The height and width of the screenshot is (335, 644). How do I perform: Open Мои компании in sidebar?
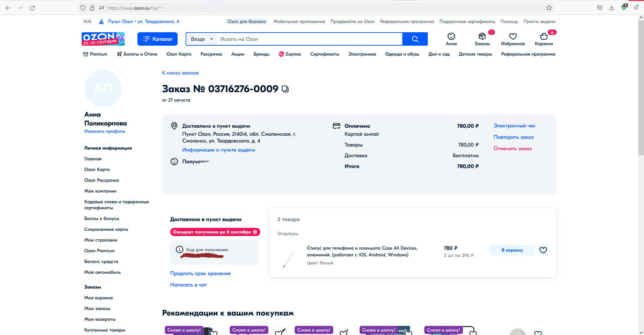(x=100, y=191)
